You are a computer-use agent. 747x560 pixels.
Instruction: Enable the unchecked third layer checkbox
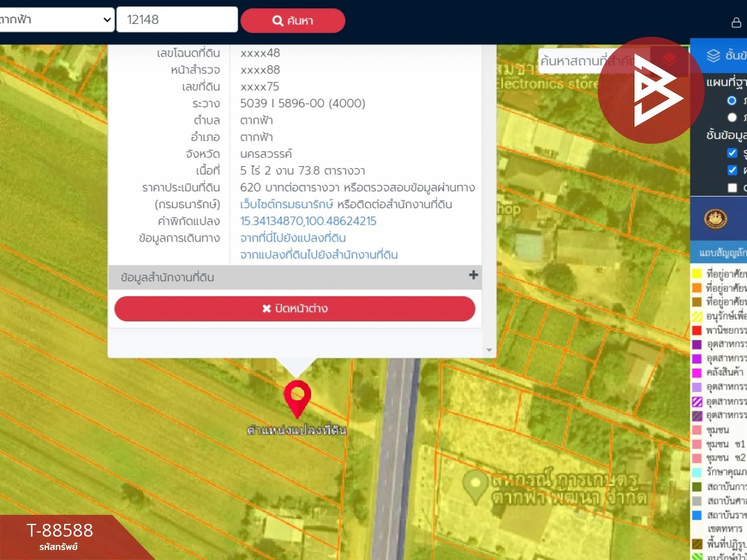[732, 187]
